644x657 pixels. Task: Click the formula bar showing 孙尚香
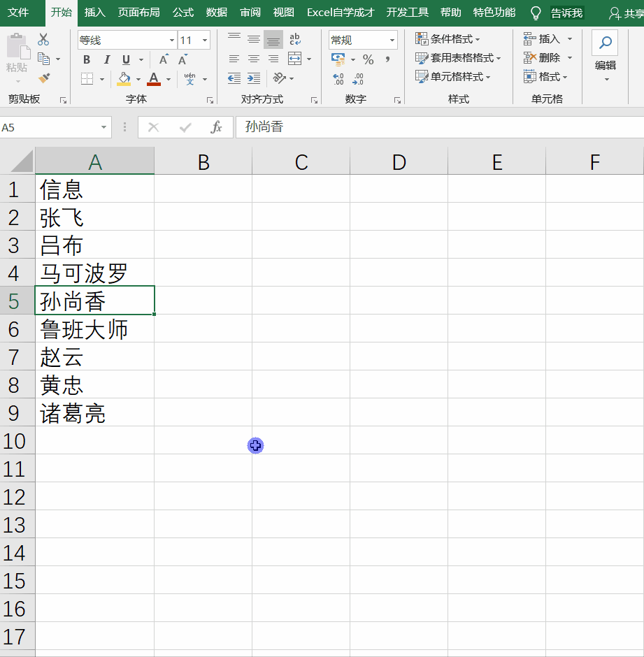coord(440,127)
